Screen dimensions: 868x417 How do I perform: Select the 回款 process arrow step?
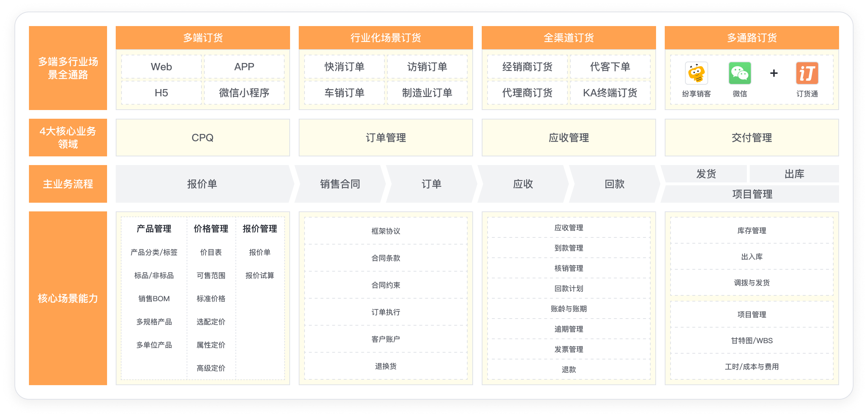point(614,184)
